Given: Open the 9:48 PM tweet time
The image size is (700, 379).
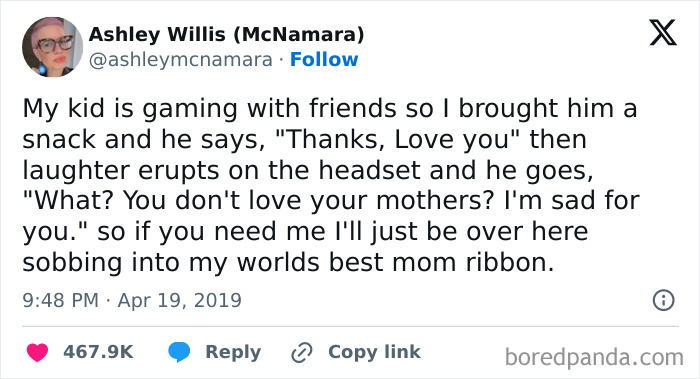Looking at the screenshot, I should (60, 300).
